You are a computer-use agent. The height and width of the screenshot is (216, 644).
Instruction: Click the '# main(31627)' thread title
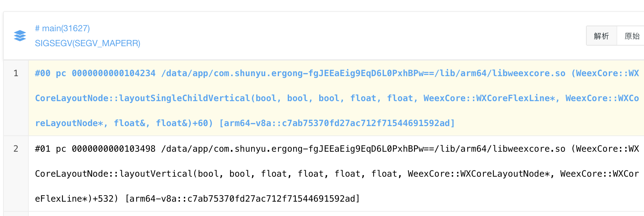pos(62,28)
